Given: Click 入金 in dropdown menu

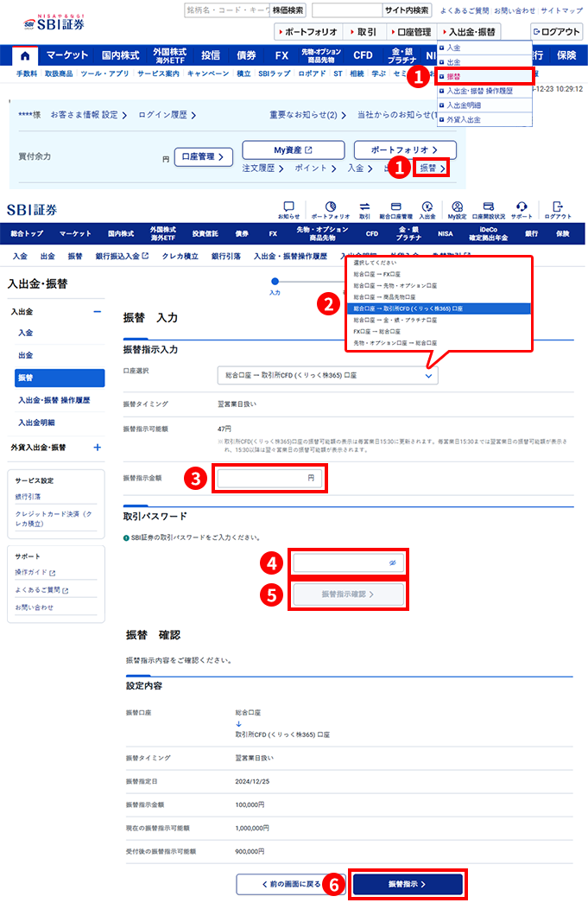Looking at the screenshot, I should point(484,48).
